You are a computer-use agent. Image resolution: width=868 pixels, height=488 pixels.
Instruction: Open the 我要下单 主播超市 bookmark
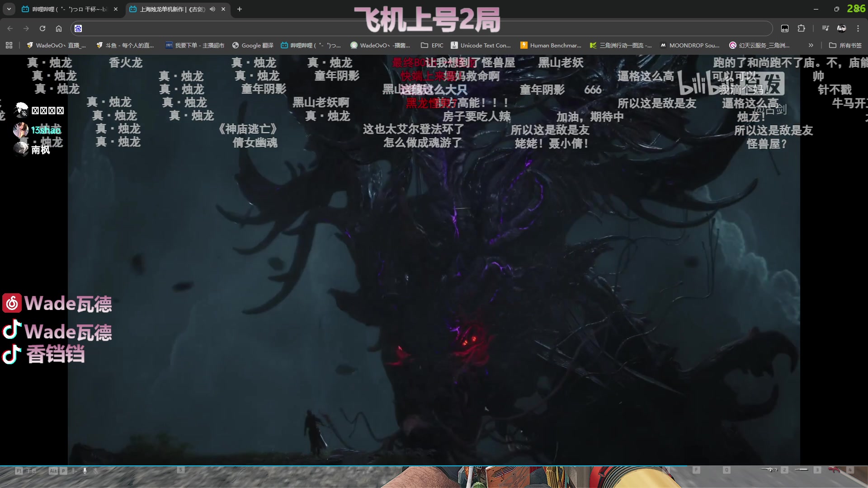coord(195,45)
